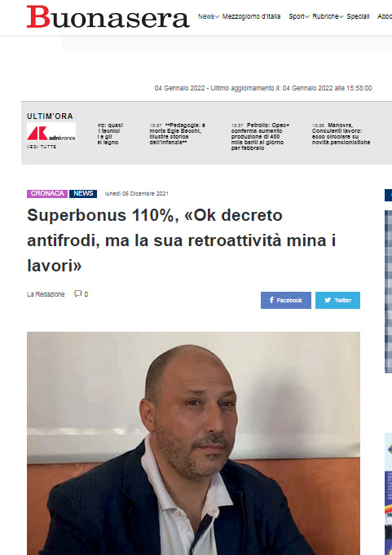Share the article on Facebook

coord(286,300)
